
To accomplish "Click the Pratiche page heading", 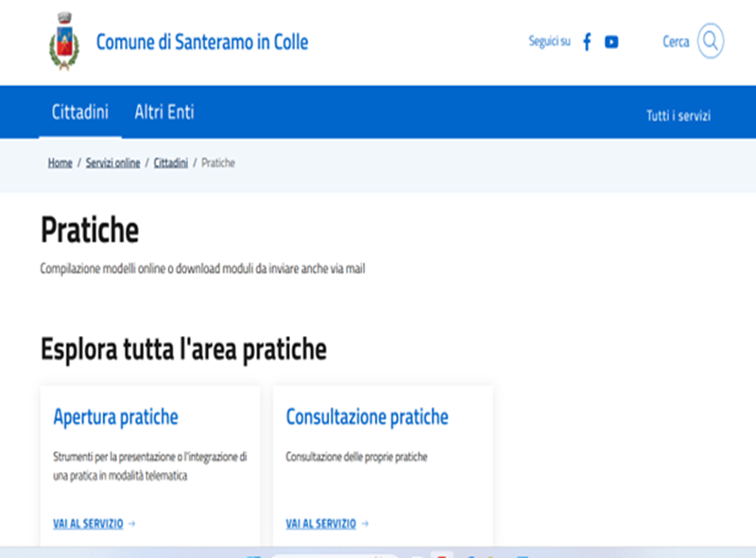I will pos(90,229).
